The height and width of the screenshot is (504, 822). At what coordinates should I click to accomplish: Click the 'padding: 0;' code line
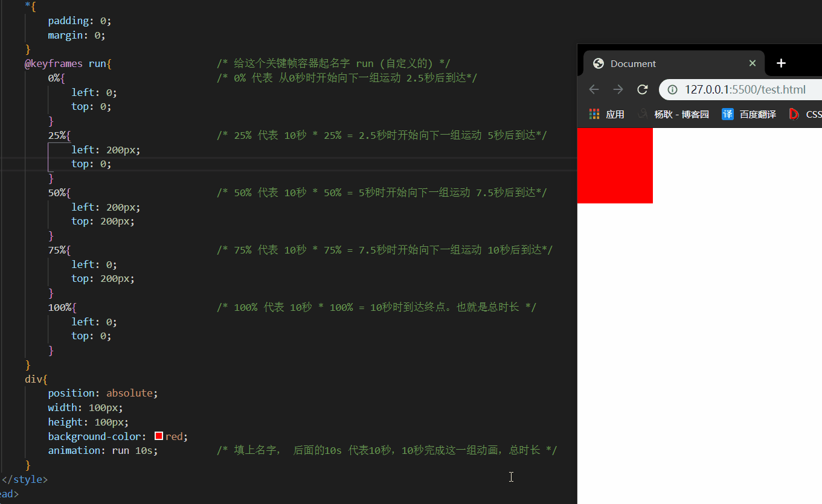tap(80, 21)
